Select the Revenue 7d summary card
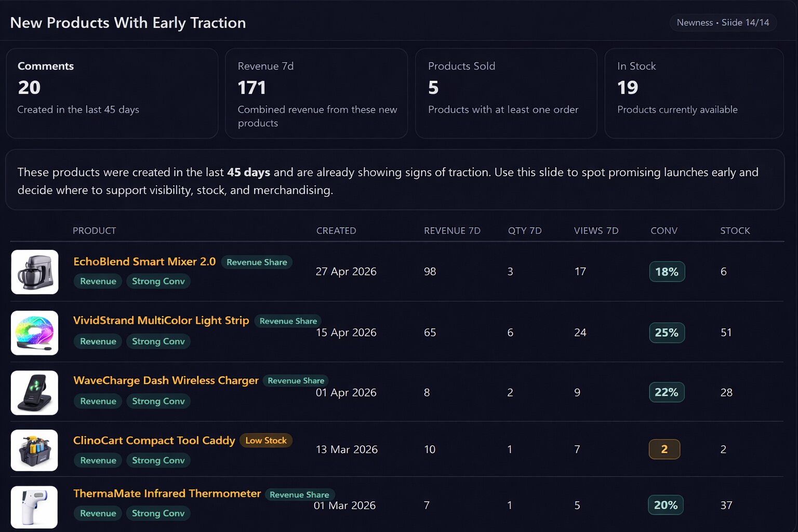 pos(316,94)
